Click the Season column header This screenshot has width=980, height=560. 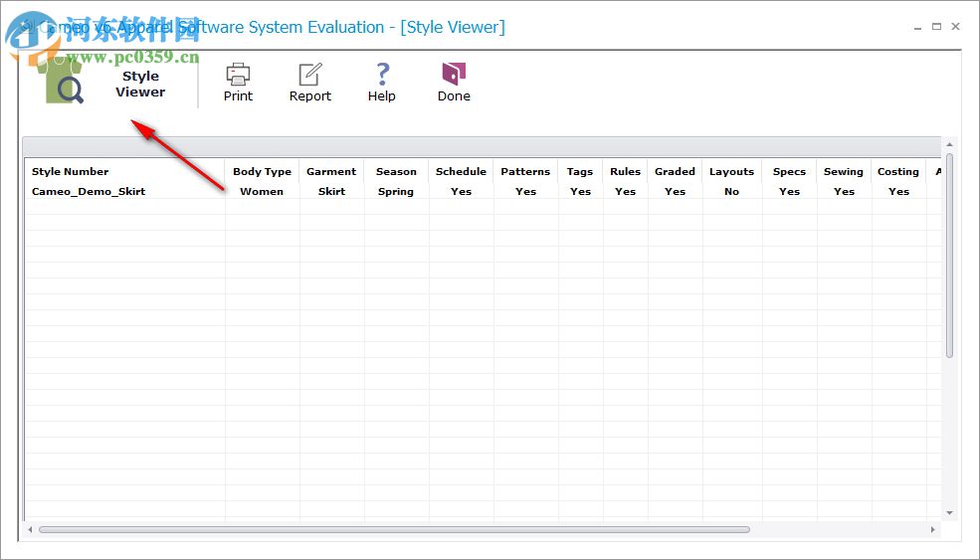pyautogui.click(x=396, y=171)
